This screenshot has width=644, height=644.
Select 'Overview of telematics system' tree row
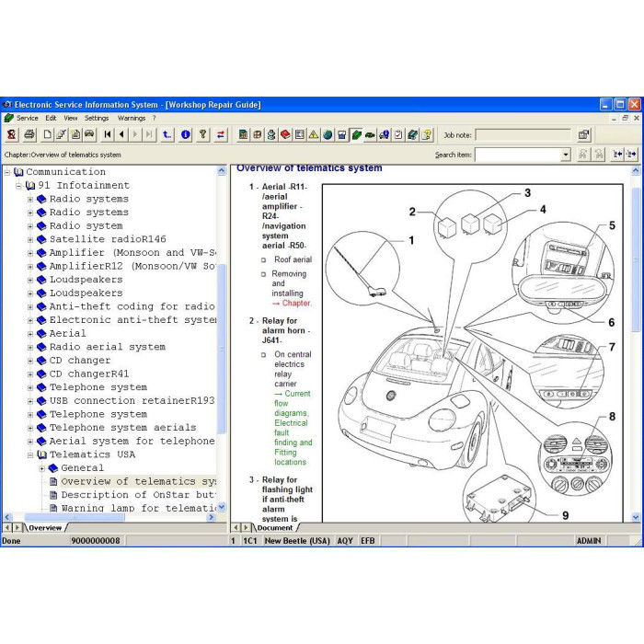(x=138, y=481)
